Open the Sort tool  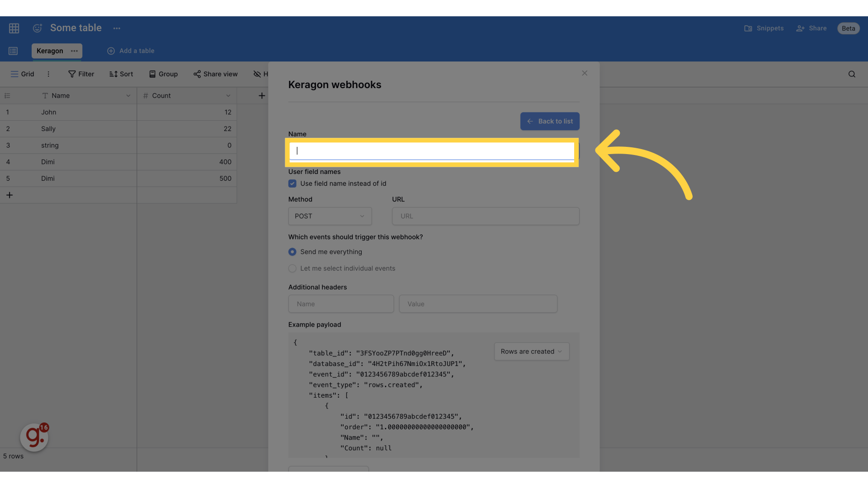(x=121, y=74)
